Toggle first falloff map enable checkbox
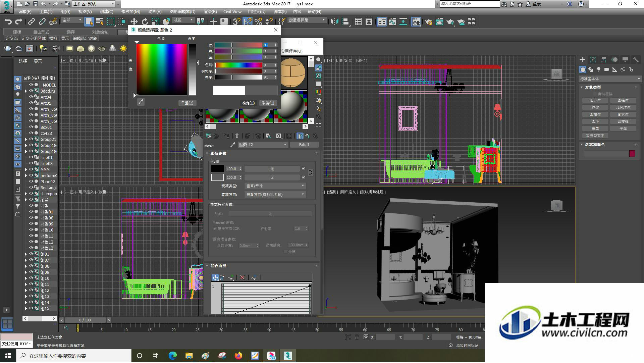 click(x=304, y=169)
